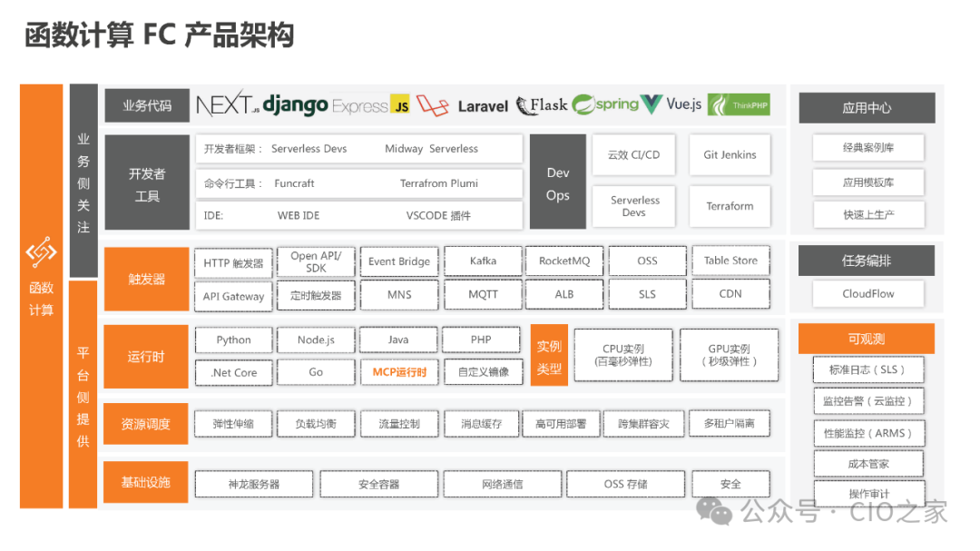Click the 开发者工具 box

click(147, 182)
